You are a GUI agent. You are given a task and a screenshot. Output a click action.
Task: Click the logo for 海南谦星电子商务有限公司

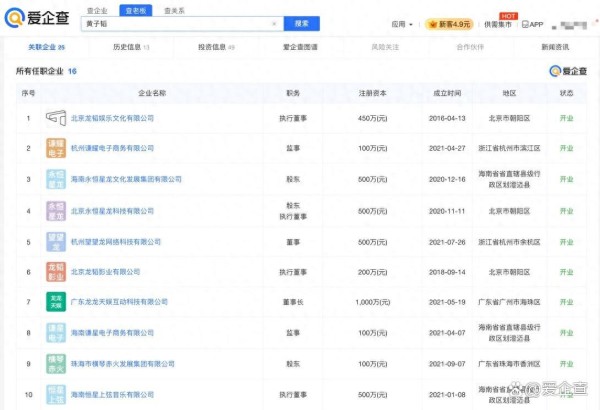click(x=56, y=333)
